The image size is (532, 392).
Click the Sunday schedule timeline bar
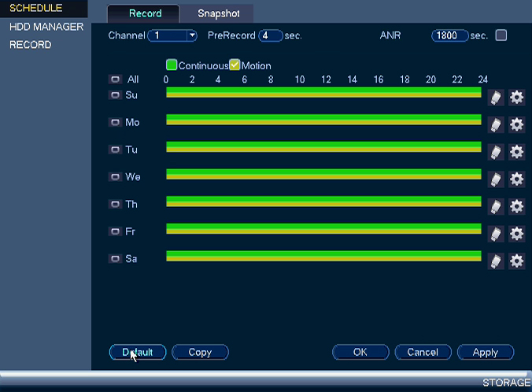[x=323, y=92]
